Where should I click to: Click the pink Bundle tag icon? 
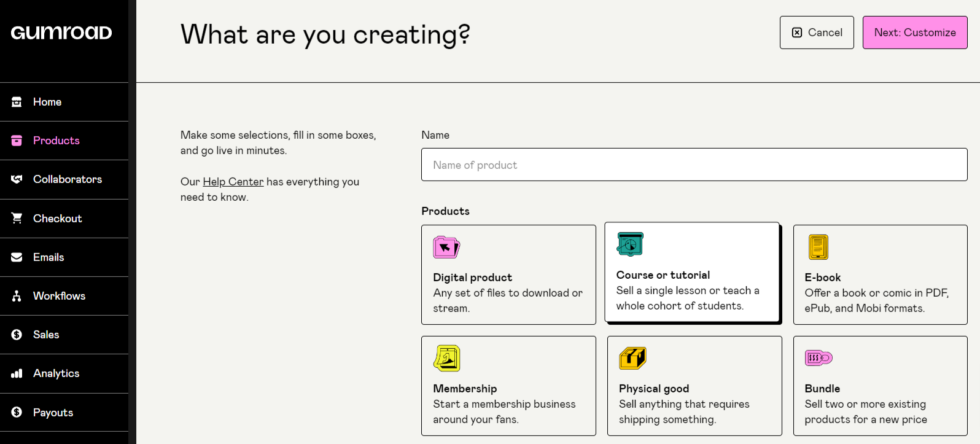pyautogui.click(x=819, y=357)
